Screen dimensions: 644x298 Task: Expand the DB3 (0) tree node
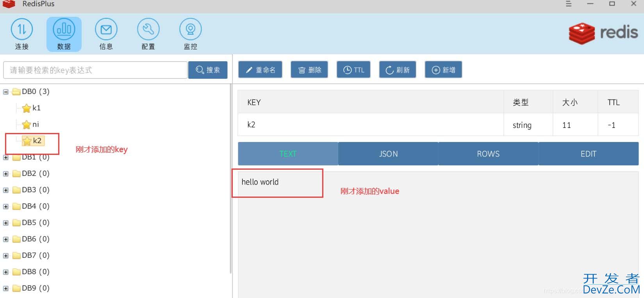(x=6, y=190)
